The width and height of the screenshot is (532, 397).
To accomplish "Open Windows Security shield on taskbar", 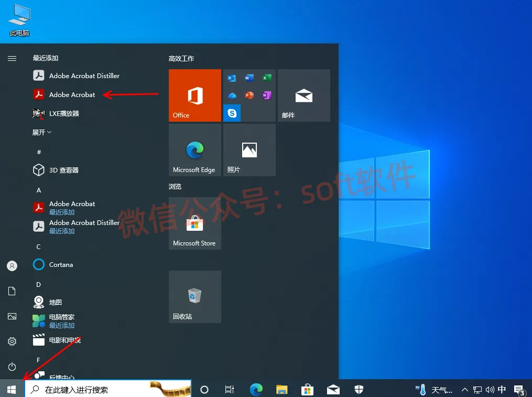I will point(359,390).
